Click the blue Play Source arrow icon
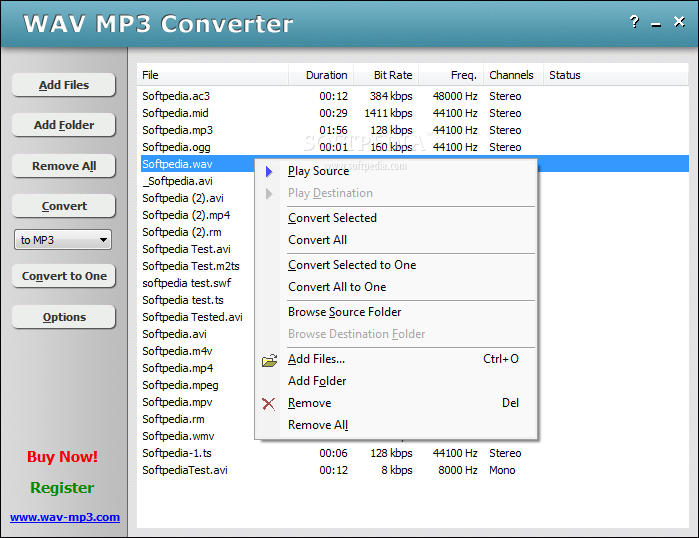The width and height of the screenshot is (699, 538). coord(269,172)
